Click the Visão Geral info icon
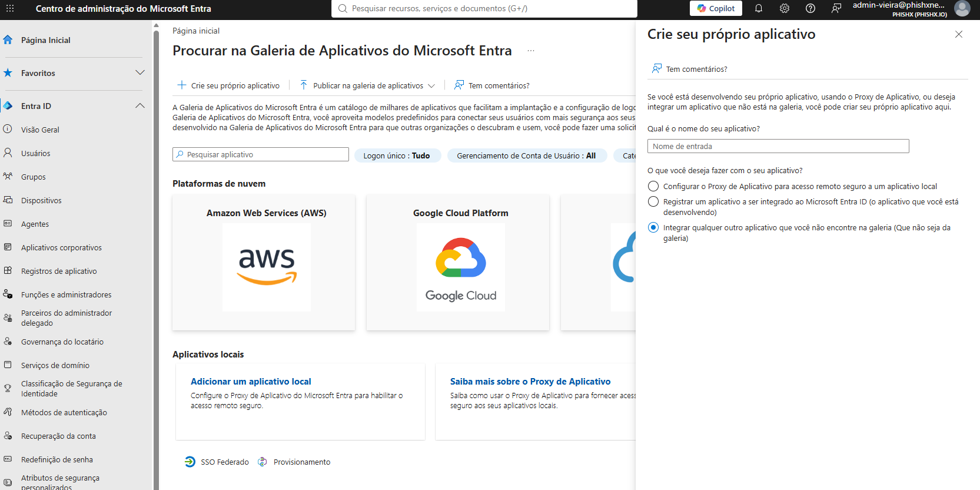 click(8, 129)
